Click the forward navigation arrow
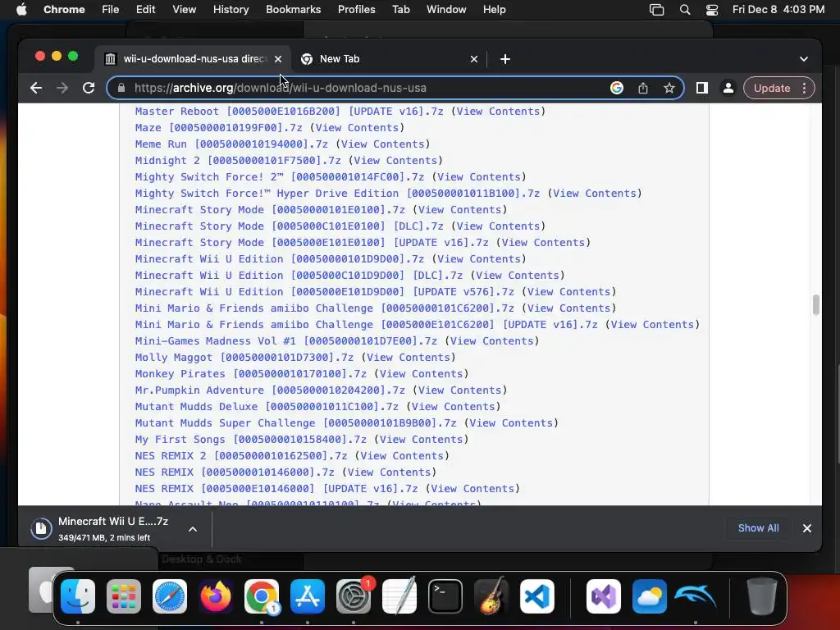The image size is (840, 630). [x=62, y=88]
